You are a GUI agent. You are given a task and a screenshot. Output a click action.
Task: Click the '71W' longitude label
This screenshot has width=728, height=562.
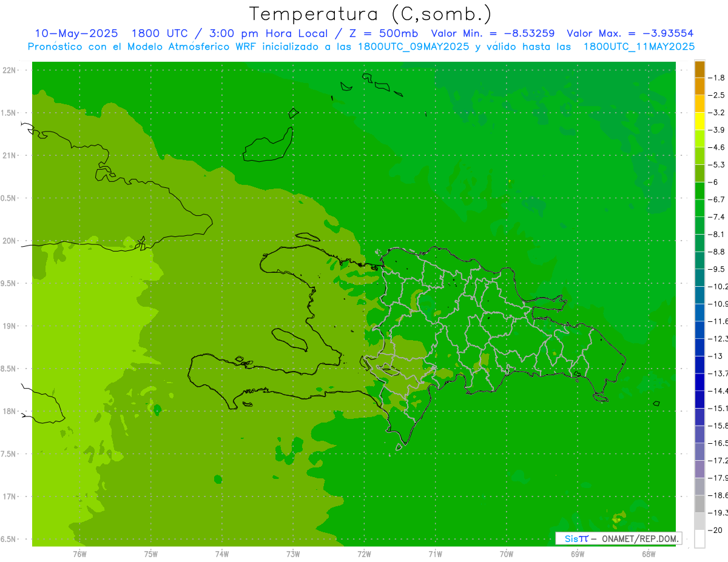point(435,554)
